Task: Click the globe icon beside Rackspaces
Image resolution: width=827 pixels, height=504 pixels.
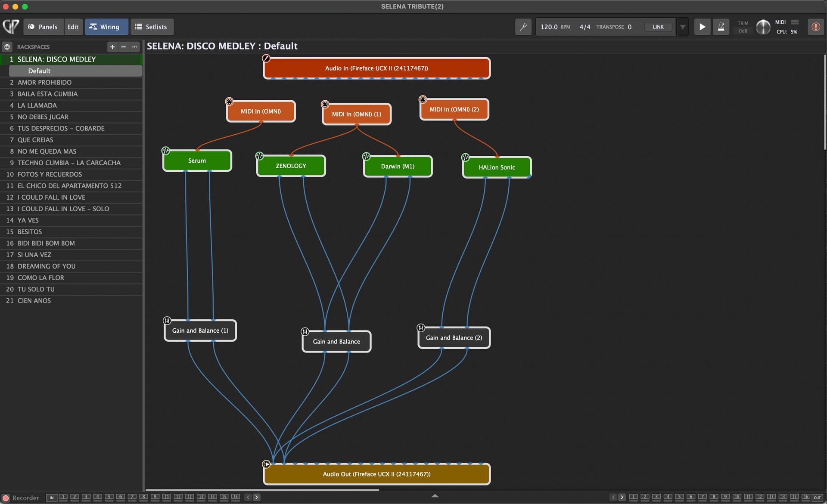Action: pyautogui.click(x=7, y=46)
